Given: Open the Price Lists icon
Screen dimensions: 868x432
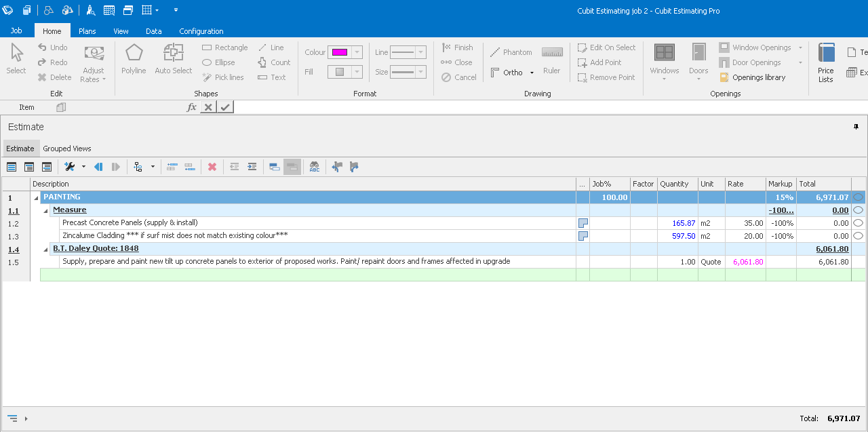Looking at the screenshot, I should [x=826, y=62].
